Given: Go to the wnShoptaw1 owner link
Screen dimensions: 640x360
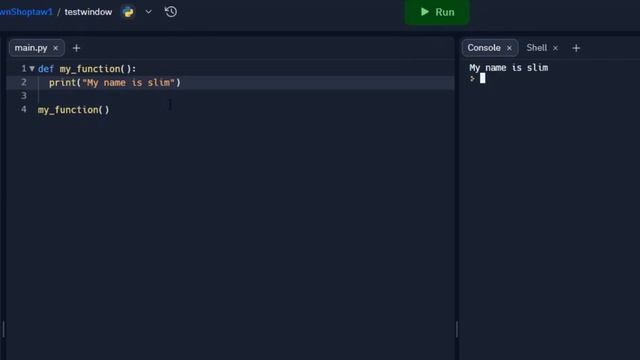Looking at the screenshot, I should pyautogui.click(x=27, y=12).
